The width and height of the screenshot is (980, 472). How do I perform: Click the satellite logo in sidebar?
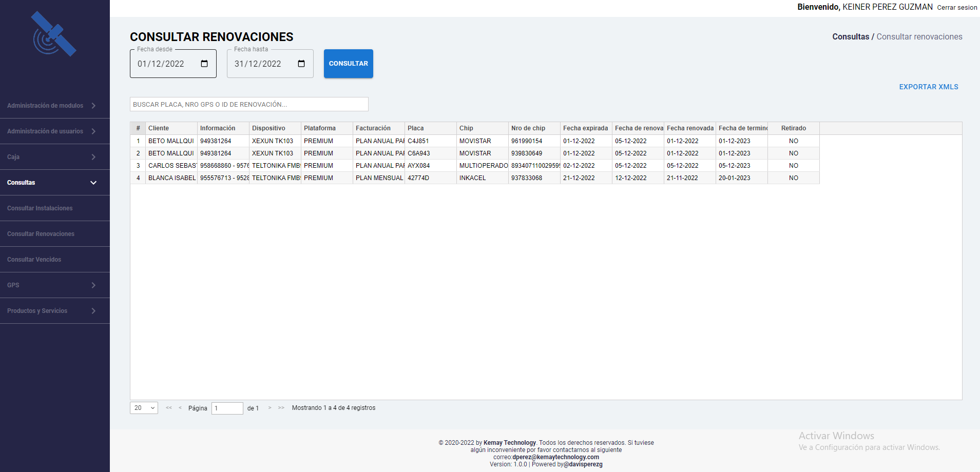53,34
